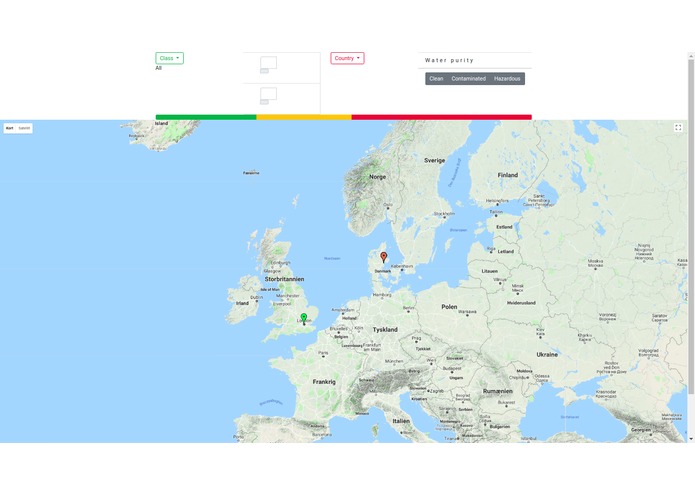Switch map to Kort view
This screenshot has height=494, width=695.
(x=10, y=128)
